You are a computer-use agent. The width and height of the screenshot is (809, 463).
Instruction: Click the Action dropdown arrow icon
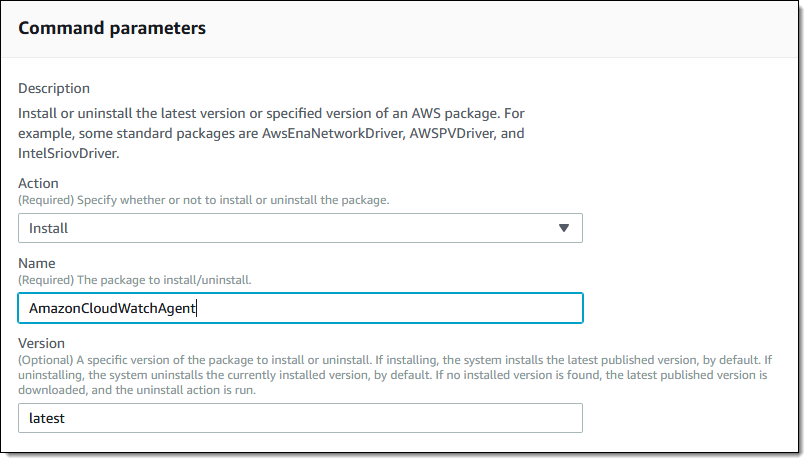pyautogui.click(x=564, y=228)
